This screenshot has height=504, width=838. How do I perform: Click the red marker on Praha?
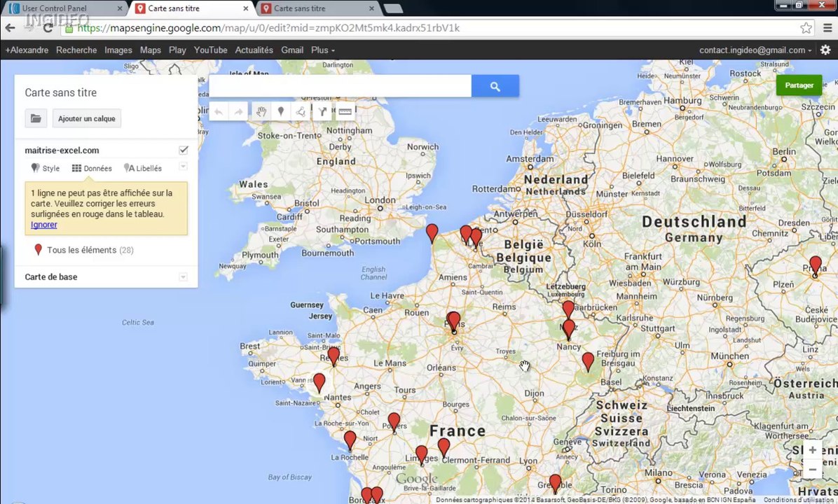tap(816, 266)
